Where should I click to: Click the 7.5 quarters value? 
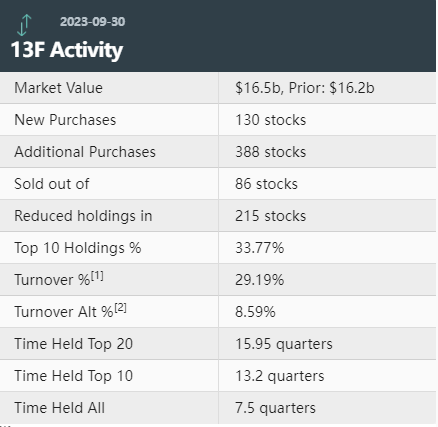[275, 408]
